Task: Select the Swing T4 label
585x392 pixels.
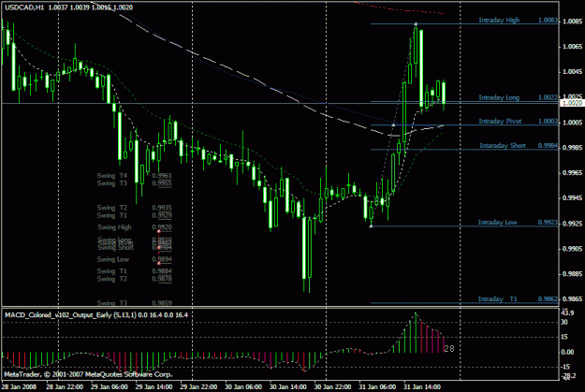Action: tap(112, 175)
